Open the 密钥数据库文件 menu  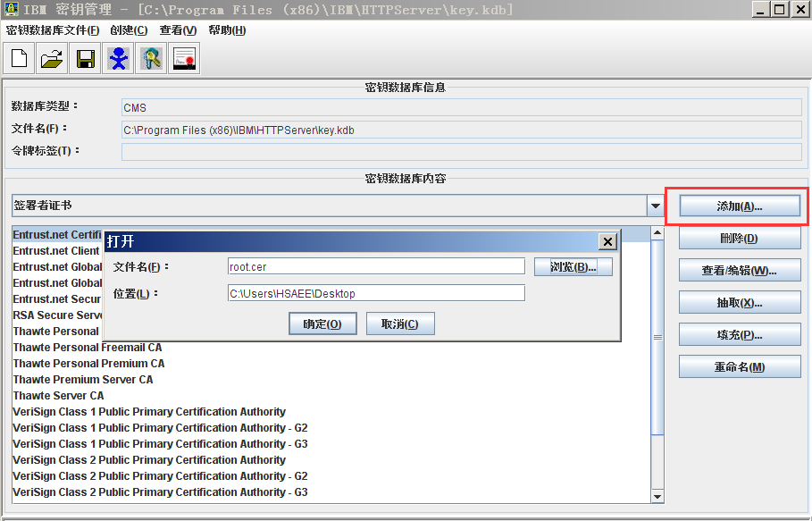pyautogui.click(x=53, y=30)
